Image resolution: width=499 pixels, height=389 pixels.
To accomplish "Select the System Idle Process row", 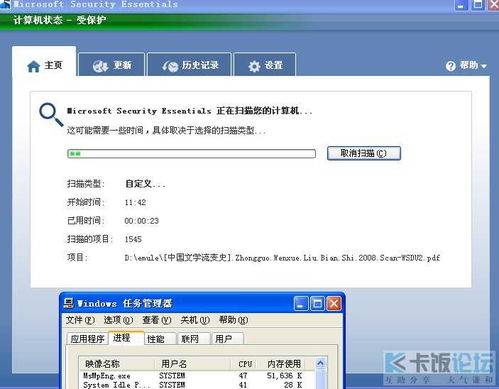I will coord(197,385).
